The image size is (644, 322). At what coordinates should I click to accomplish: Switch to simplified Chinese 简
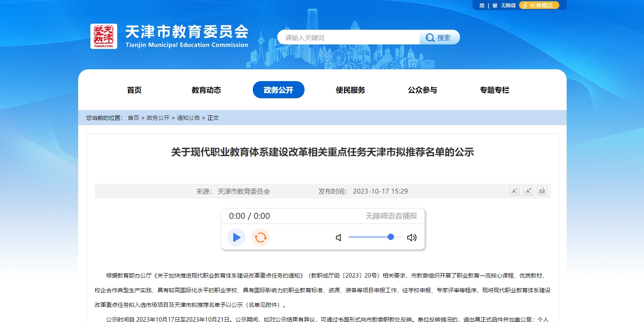point(482,6)
